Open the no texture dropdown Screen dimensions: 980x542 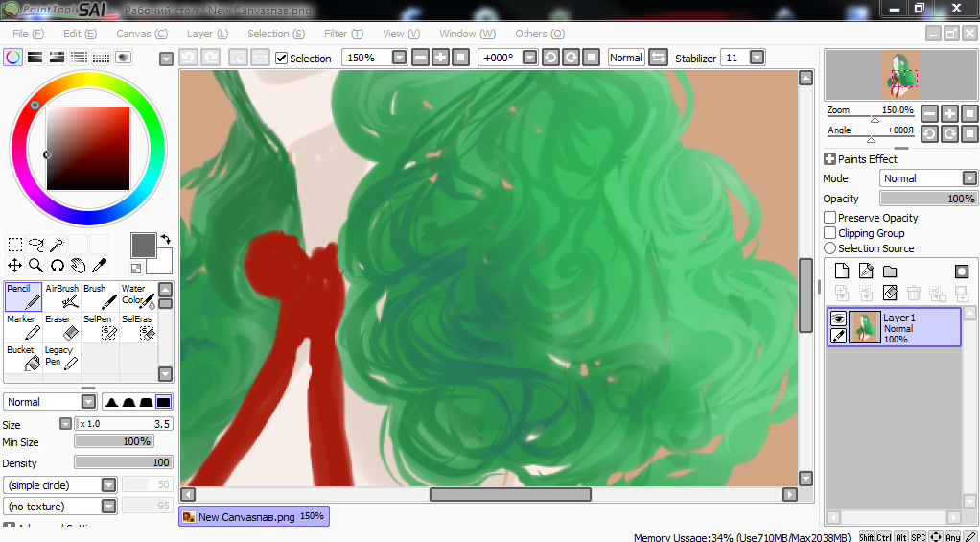point(109,507)
